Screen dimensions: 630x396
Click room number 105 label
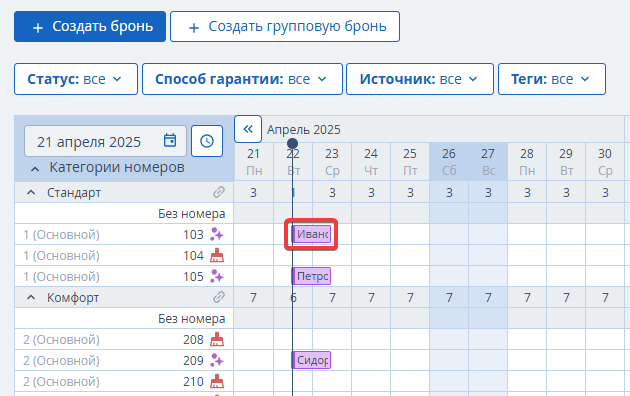[193, 277]
